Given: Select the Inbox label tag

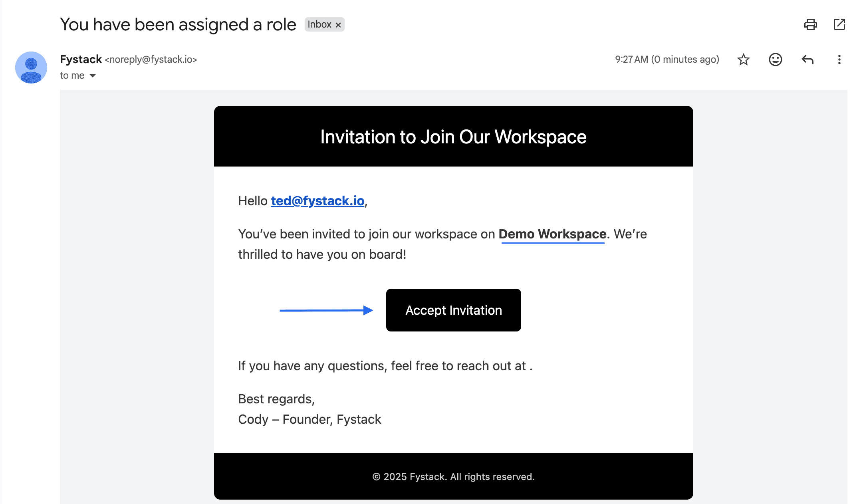Looking at the screenshot, I should (319, 24).
